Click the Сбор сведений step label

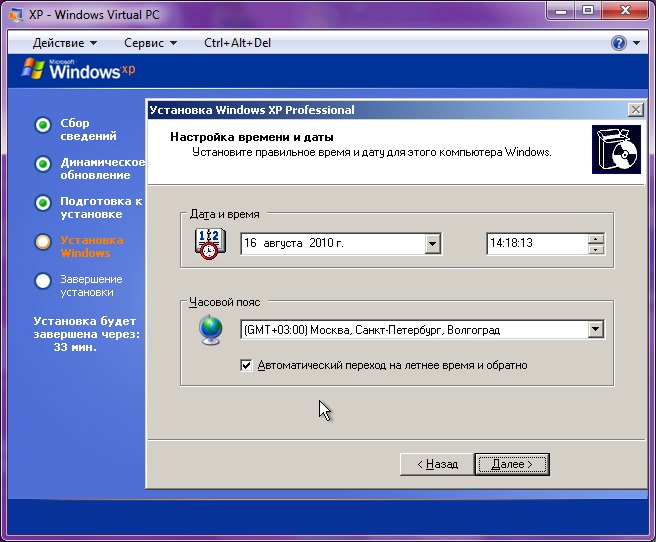pyautogui.click(x=88, y=129)
